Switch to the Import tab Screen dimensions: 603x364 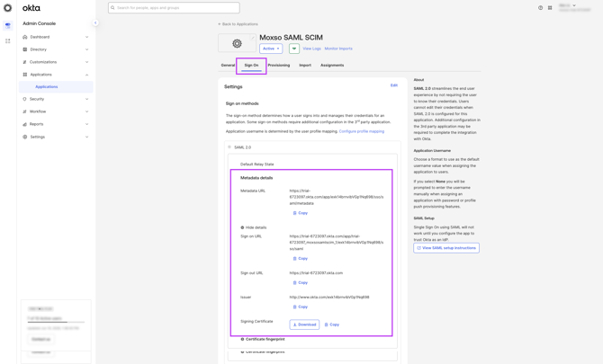point(305,66)
